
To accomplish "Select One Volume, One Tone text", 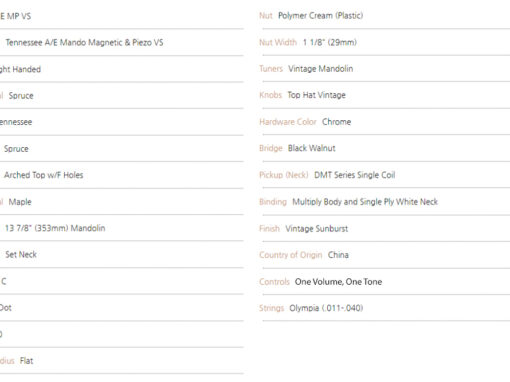I will pyautogui.click(x=338, y=282).
